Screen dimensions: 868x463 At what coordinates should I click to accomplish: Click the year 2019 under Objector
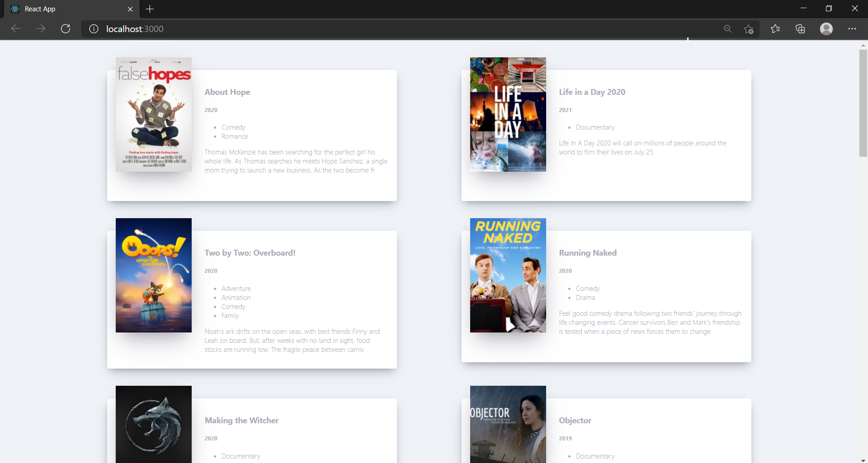565,438
